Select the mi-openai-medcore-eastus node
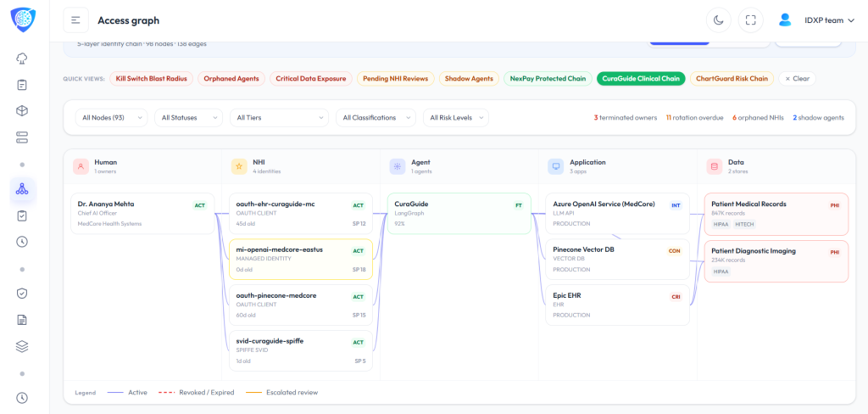This screenshot has height=414, width=868. click(x=301, y=259)
